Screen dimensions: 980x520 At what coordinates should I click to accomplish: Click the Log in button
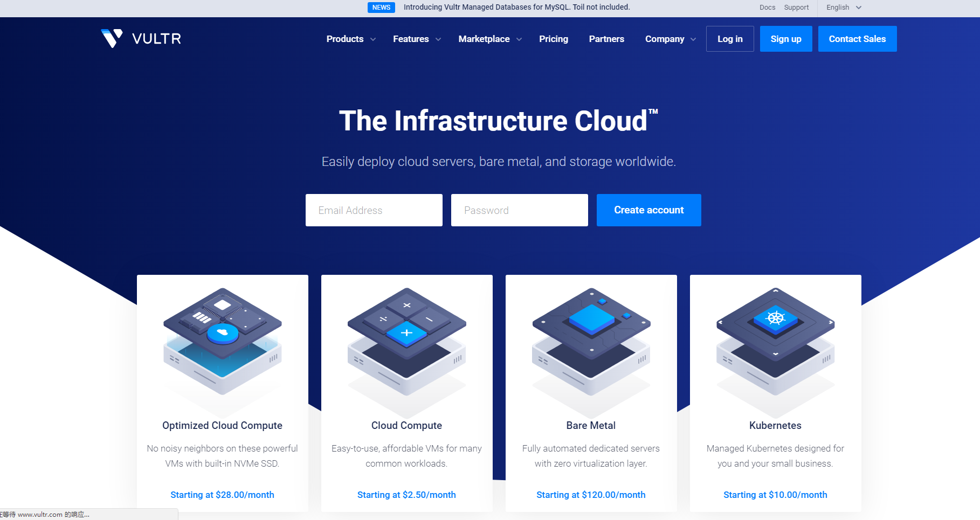pyautogui.click(x=730, y=39)
